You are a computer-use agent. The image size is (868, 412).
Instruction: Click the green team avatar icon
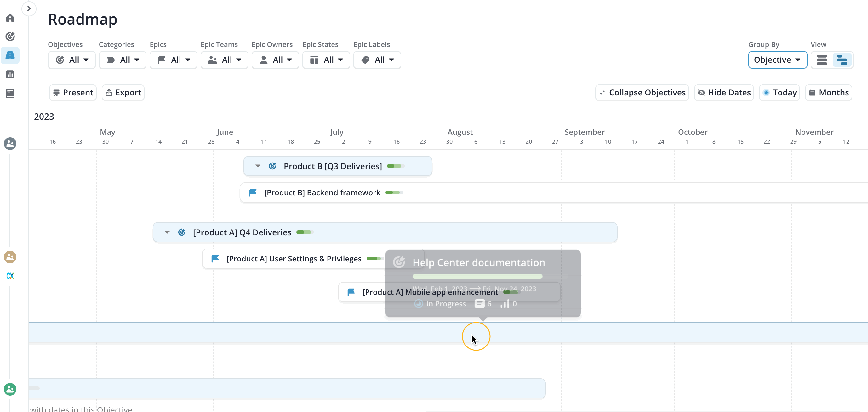pyautogui.click(x=10, y=389)
